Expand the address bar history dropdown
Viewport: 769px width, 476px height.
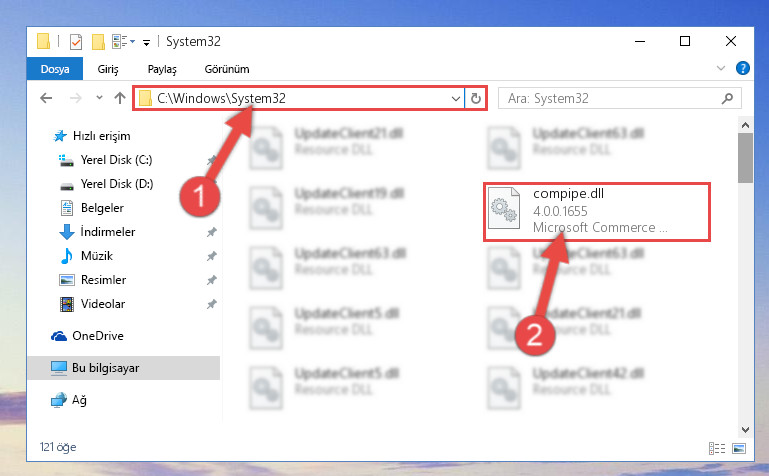pyautogui.click(x=456, y=99)
